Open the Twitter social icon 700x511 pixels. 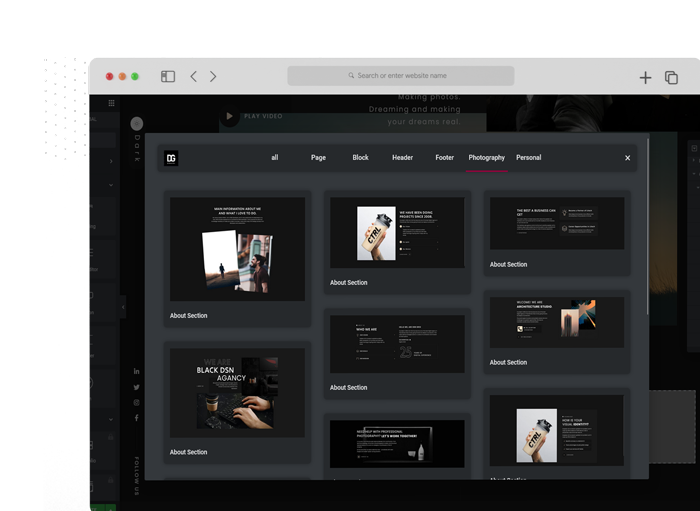pyautogui.click(x=136, y=387)
